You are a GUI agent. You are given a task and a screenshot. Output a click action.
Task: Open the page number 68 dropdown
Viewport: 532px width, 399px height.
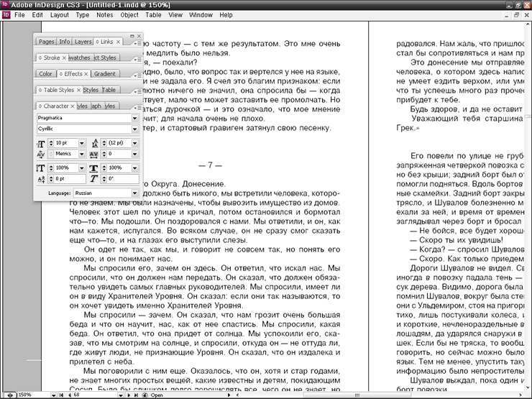(121, 395)
